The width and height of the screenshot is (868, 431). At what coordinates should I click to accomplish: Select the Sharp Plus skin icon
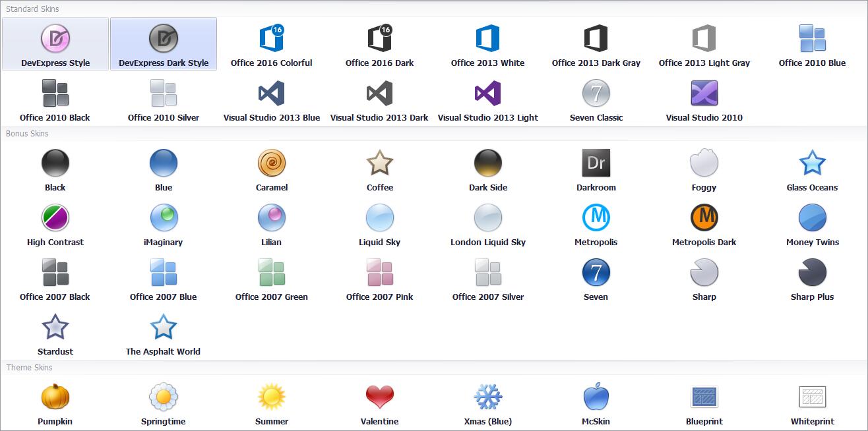[x=812, y=272]
